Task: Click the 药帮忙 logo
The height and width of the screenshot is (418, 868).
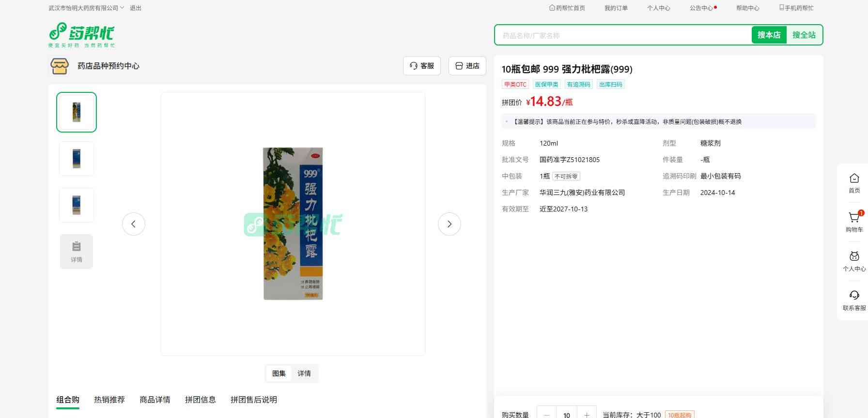Action: 81,35
